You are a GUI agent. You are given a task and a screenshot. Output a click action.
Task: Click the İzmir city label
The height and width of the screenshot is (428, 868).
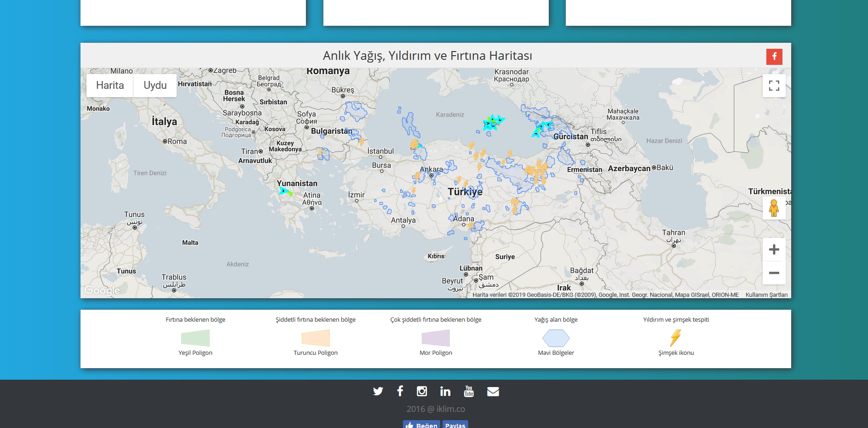(356, 195)
